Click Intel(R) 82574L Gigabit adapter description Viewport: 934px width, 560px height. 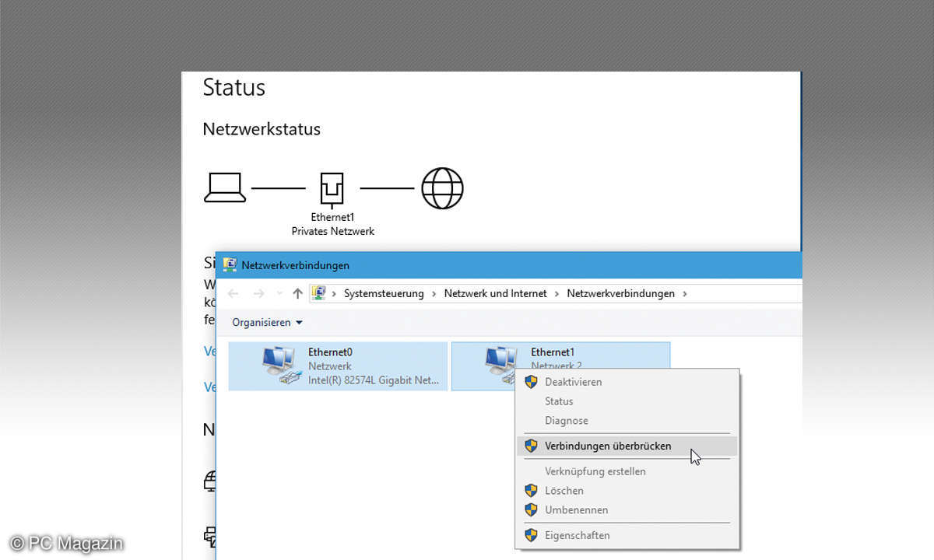374,380
